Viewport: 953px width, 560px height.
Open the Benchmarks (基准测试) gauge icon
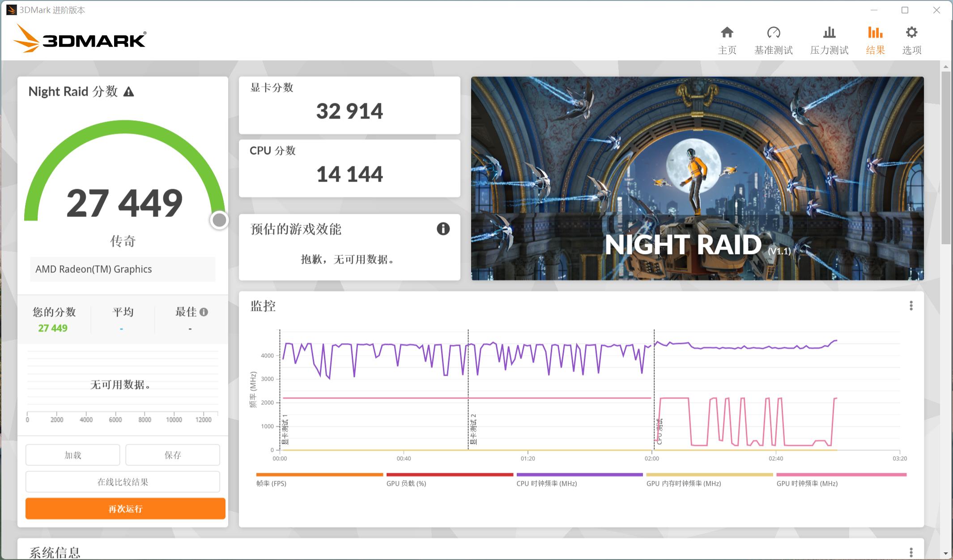[773, 33]
